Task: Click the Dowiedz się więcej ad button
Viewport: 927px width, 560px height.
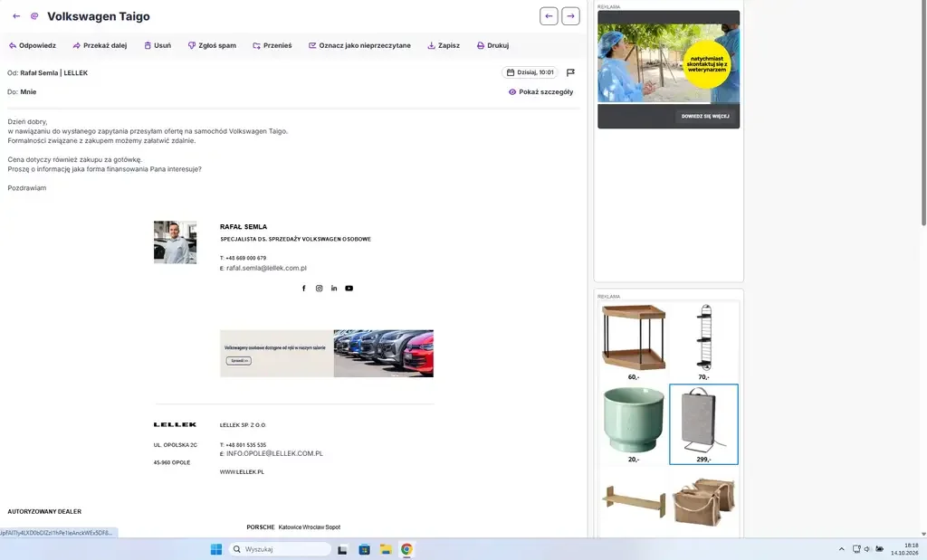Action: click(x=705, y=117)
